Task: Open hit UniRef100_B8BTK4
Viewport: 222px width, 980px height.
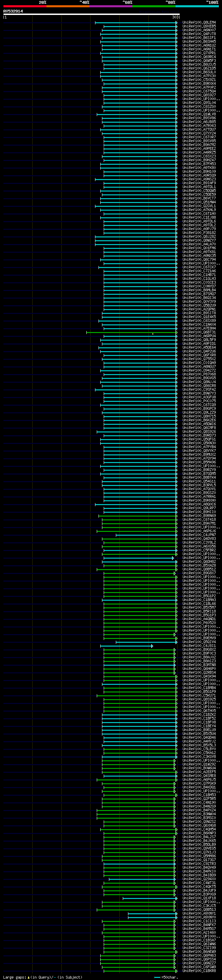Action: coord(199,477)
